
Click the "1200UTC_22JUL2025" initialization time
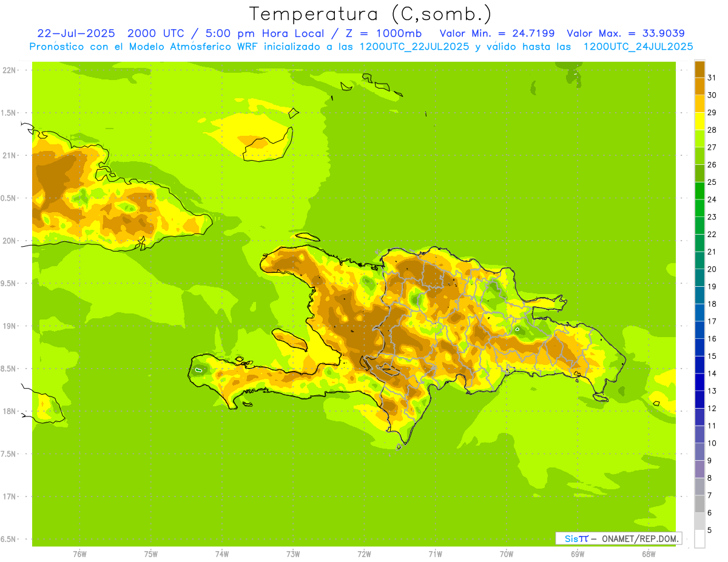coord(414,47)
